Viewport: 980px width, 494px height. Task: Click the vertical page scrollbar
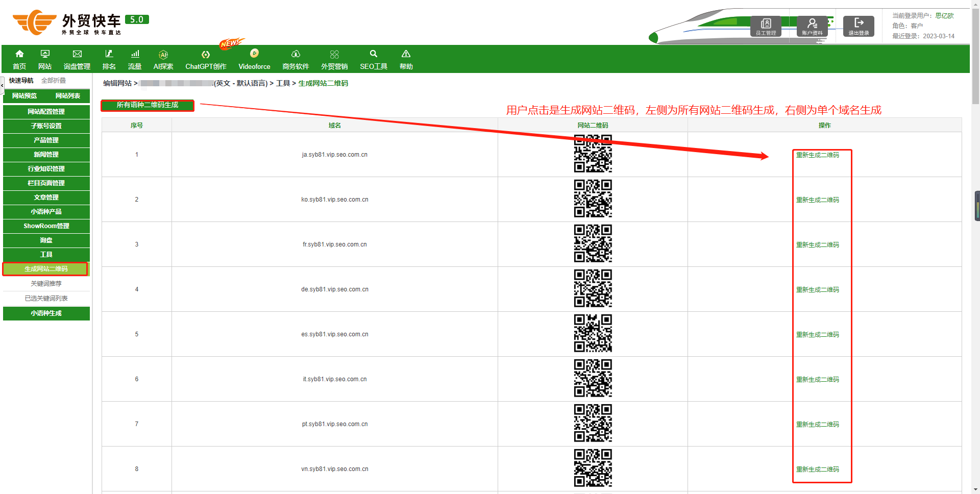975,56
